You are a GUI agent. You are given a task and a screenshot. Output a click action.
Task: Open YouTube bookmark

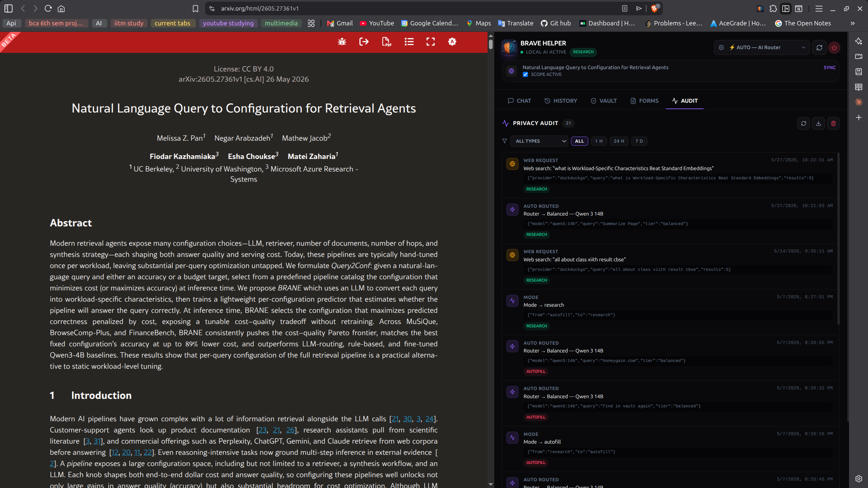377,23
